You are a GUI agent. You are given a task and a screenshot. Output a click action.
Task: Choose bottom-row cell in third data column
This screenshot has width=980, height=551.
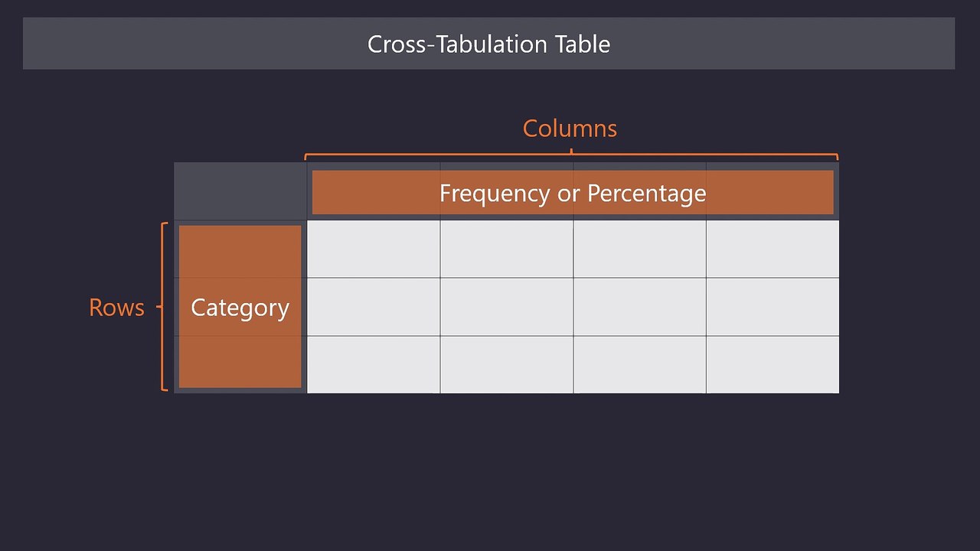pos(640,365)
